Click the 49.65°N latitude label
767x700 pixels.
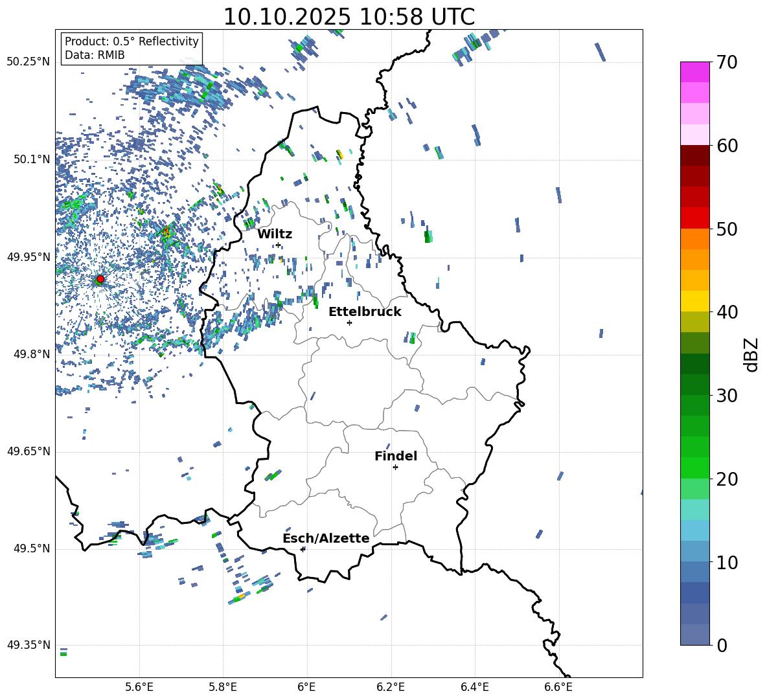pyautogui.click(x=29, y=451)
